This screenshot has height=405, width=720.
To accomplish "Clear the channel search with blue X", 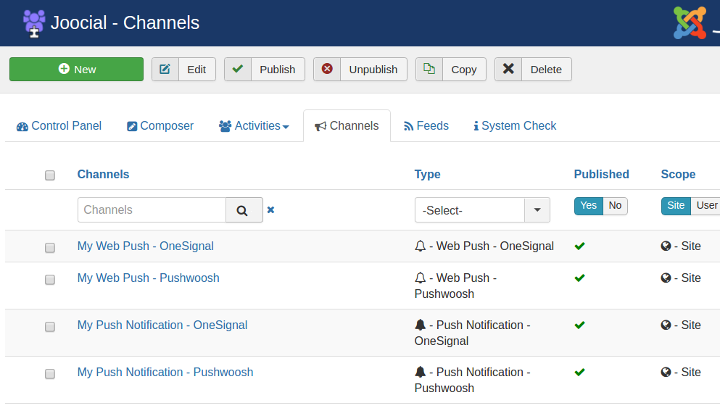I will (270, 210).
